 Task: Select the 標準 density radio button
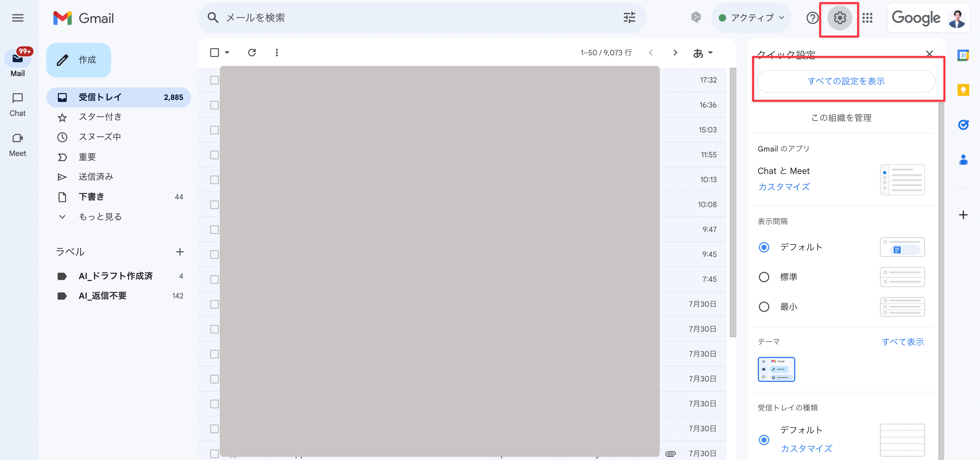[764, 277]
